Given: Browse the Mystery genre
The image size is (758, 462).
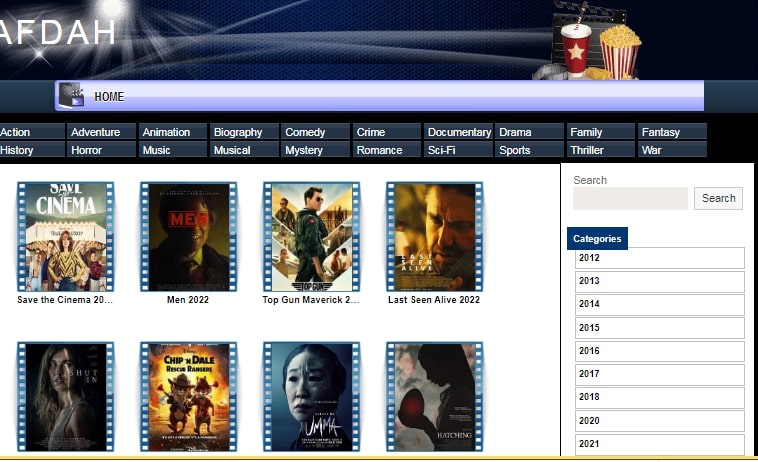Looking at the screenshot, I should coord(315,150).
